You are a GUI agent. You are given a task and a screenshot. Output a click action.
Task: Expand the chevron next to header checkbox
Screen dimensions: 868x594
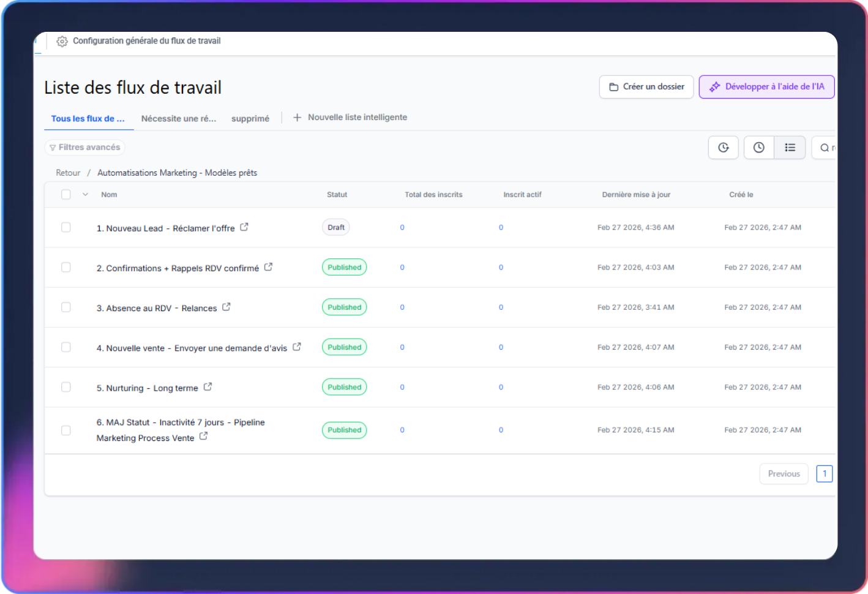coord(85,195)
